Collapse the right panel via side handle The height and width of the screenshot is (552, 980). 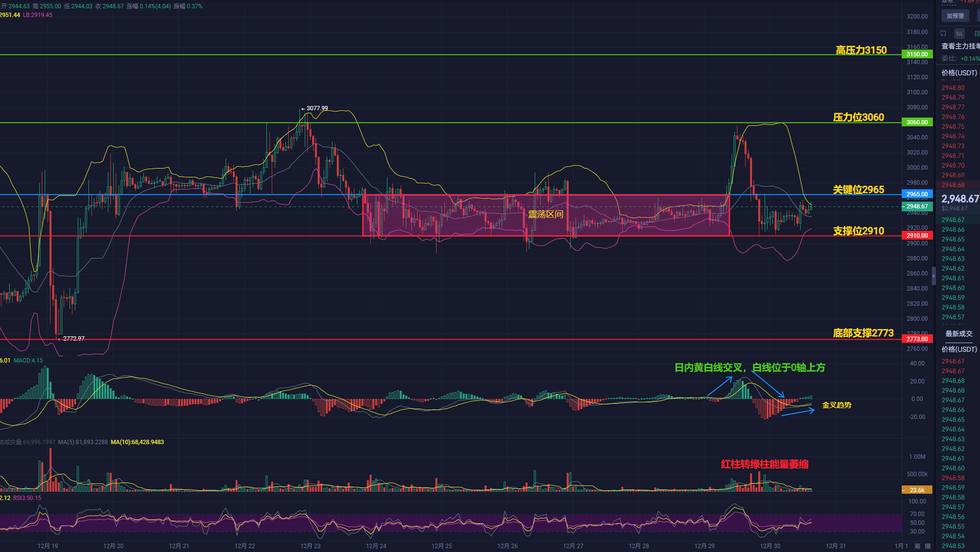coord(933,276)
